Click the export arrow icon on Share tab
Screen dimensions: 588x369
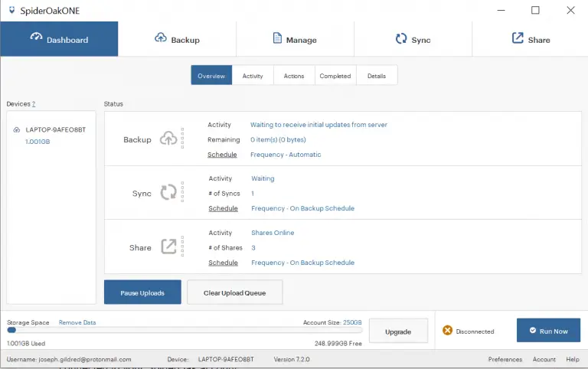(x=518, y=38)
